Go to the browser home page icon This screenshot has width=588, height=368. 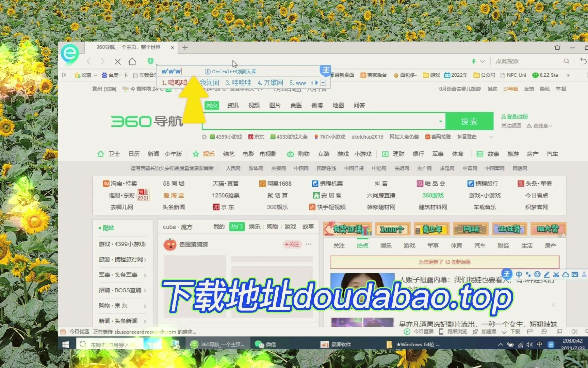pos(132,61)
